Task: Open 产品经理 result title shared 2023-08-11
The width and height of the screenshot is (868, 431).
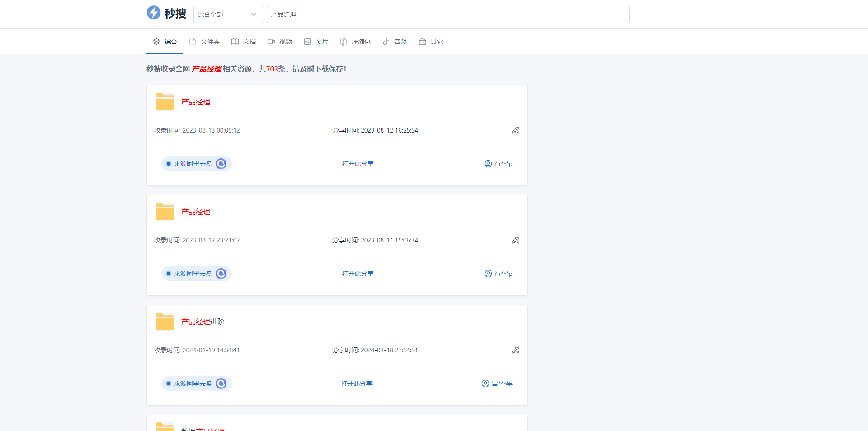Action: (x=196, y=212)
